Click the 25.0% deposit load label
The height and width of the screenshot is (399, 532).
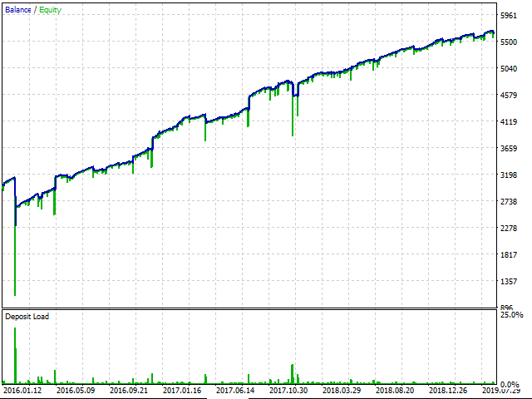(x=512, y=315)
